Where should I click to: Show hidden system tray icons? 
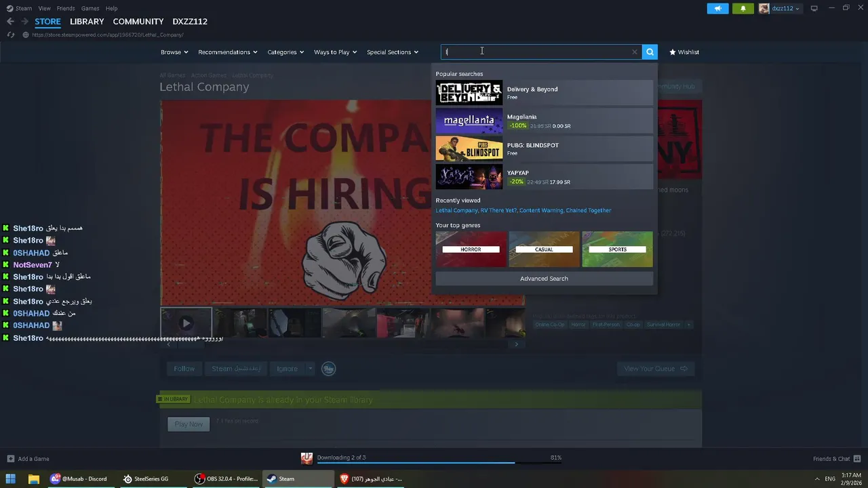(x=816, y=479)
